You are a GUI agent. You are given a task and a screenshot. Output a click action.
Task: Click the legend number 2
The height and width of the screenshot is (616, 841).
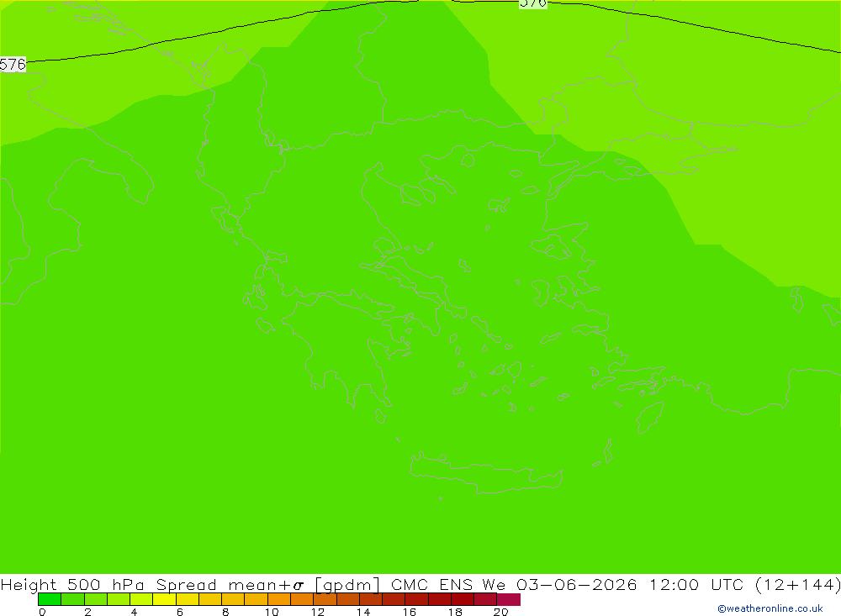pos(88,612)
